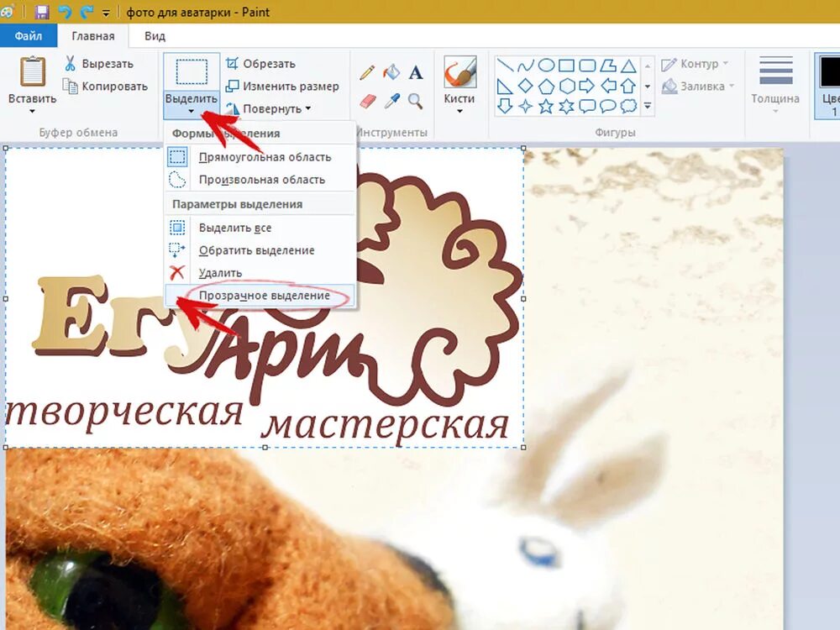Open the Контур outline dropdown
Image resolution: width=840 pixels, height=630 pixels.
(695, 64)
